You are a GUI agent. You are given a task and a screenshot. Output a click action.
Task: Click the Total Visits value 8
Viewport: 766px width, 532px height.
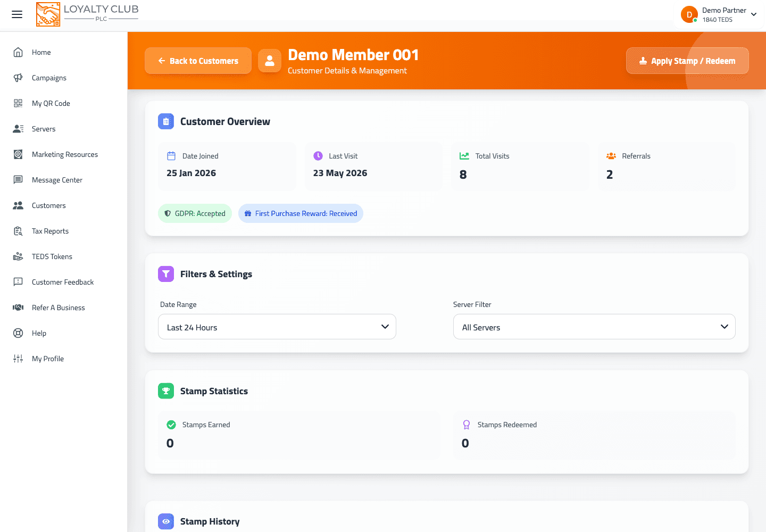click(463, 174)
